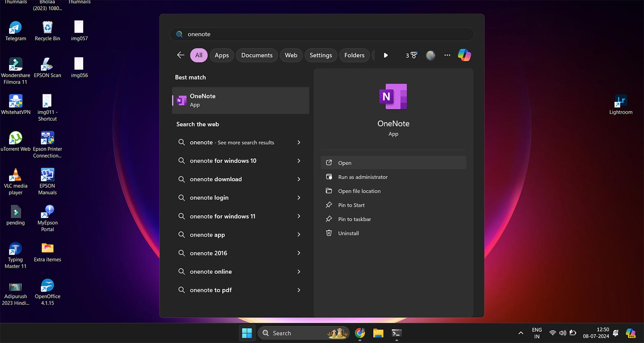Expand the "onenote download" suggestion
This screenshot has width=644, height=343.
[299, 179]
